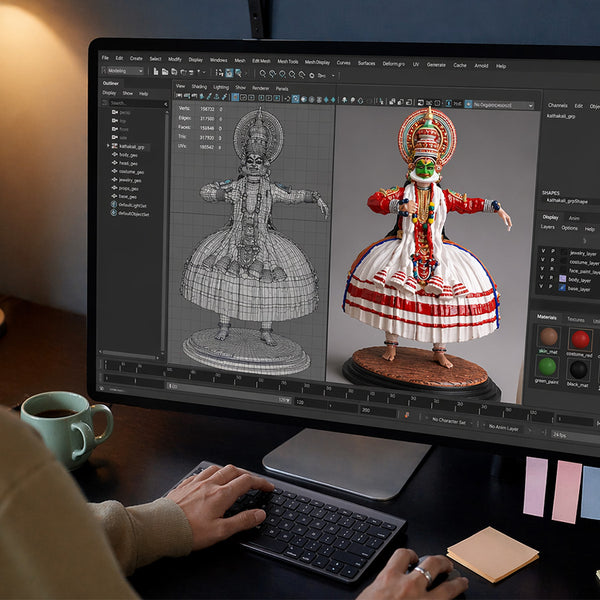Open the Modeling menu set dropdown
The image size is (600, 600).
[x=127, y=71]
